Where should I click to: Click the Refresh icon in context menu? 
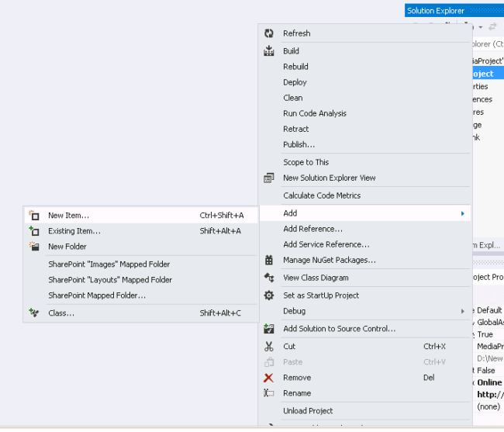269,33
